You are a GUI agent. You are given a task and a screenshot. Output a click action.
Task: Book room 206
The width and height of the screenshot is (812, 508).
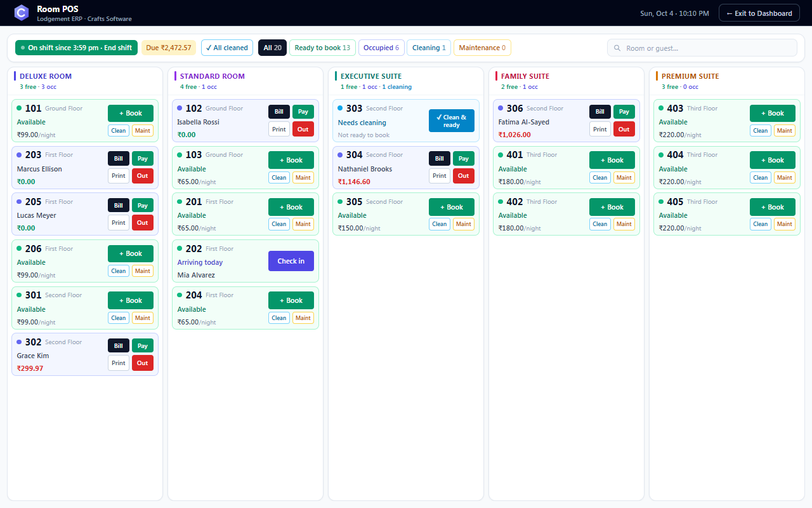click(x=131, y=253)
